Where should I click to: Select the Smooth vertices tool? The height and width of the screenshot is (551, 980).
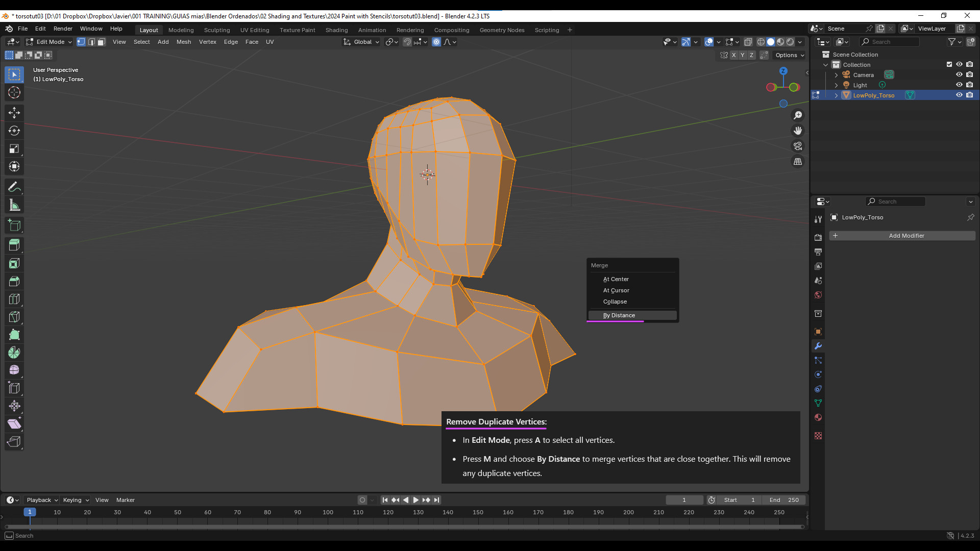14,370
